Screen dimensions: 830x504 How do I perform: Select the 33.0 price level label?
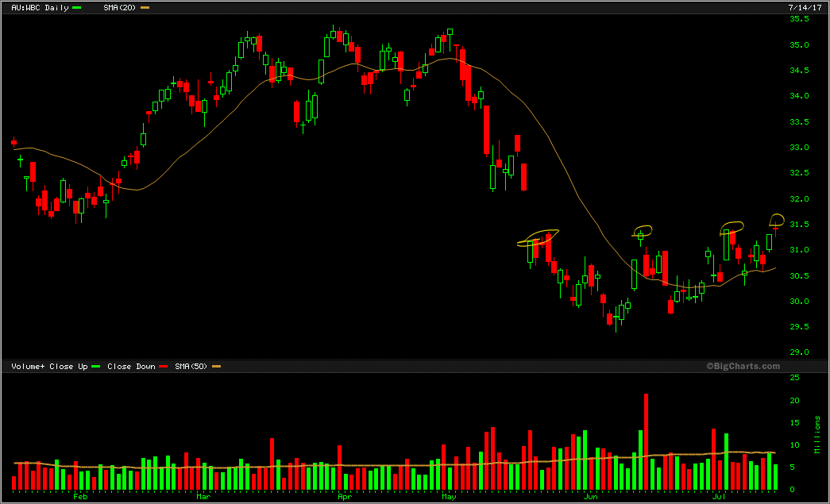(x=799, y=148)
